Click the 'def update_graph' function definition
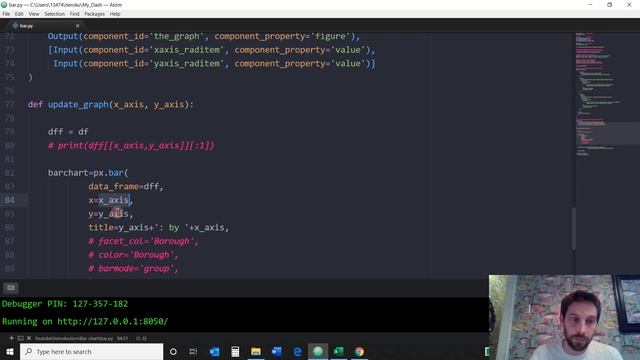Viewport: 640px width, 360px height. (111, 104)
